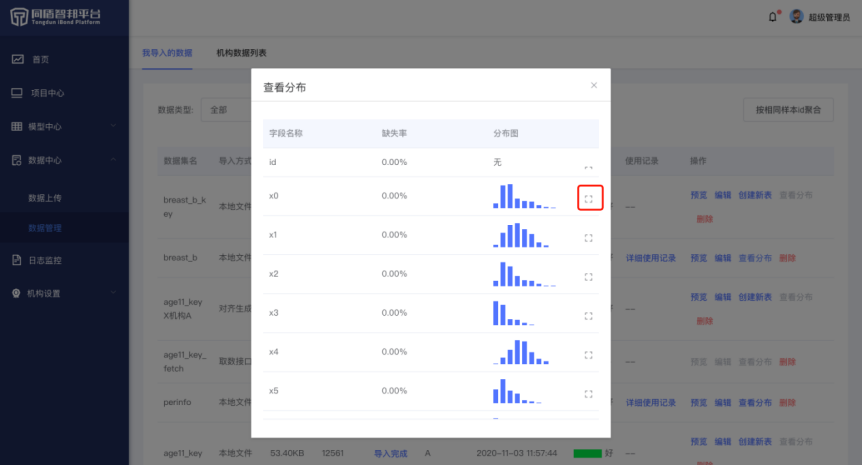This screenshot has height=465, width=862.
Task: Expand the x3 distribution chart
Action: 589,316
